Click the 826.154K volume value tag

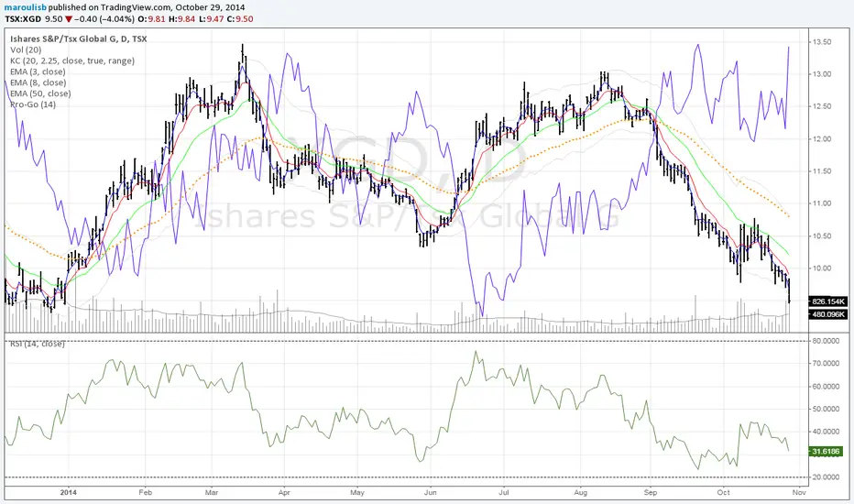827,301
